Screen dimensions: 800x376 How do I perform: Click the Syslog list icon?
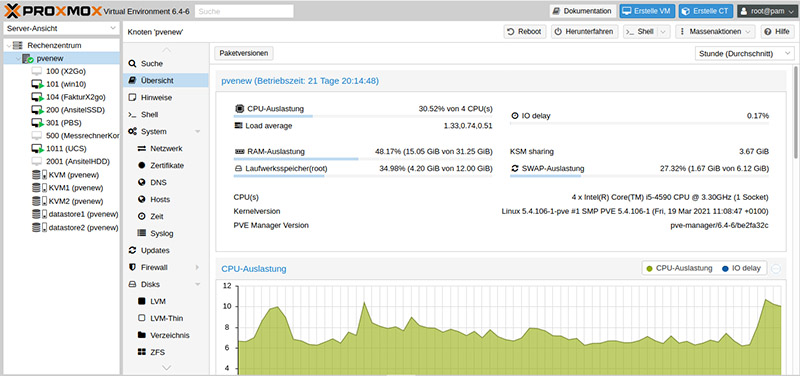tap(142, 233)
